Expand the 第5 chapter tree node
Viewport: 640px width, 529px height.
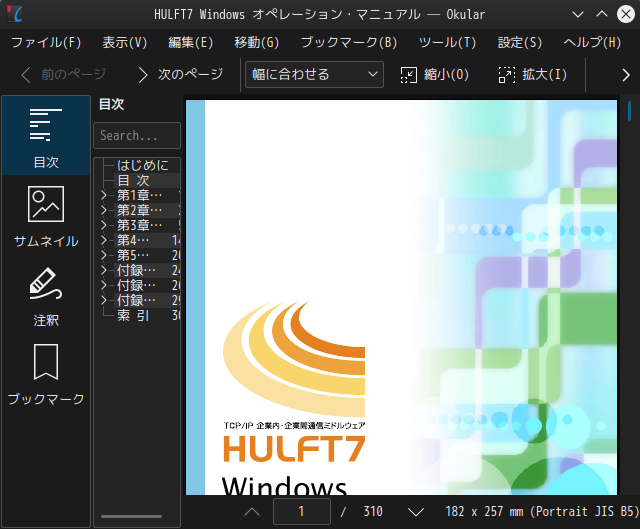(104, 255)
